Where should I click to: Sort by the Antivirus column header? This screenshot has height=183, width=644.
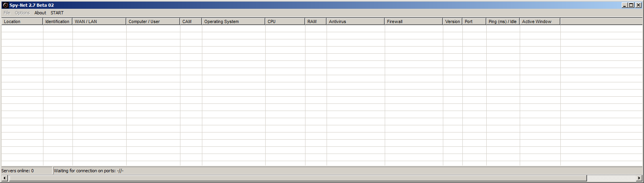pos(355,21)
